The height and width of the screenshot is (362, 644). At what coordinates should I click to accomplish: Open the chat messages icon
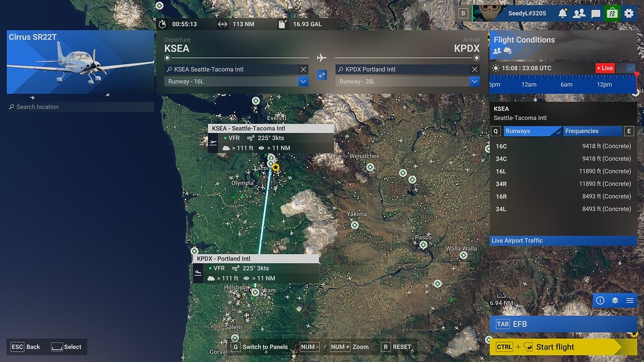tap(595, 12)
